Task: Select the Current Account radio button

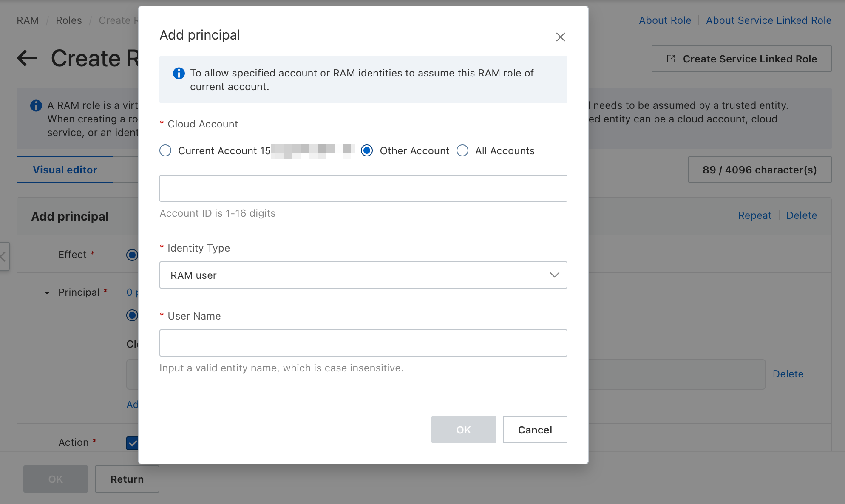Action: click(165, 150)
